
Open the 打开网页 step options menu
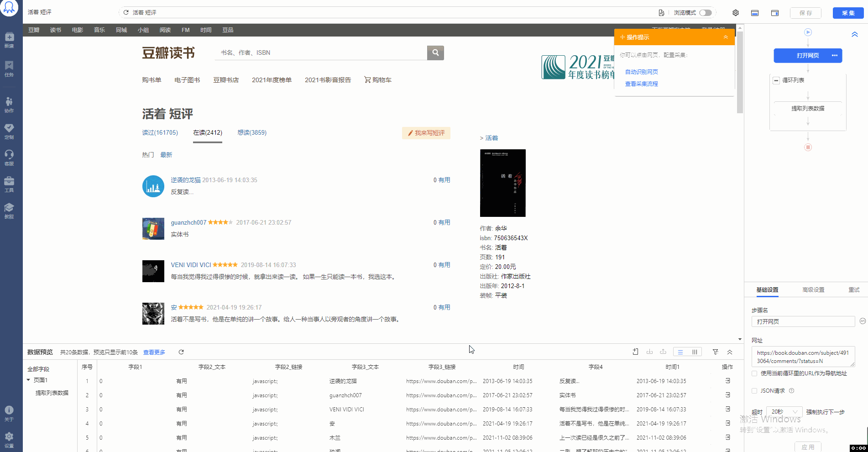(835, 55)
